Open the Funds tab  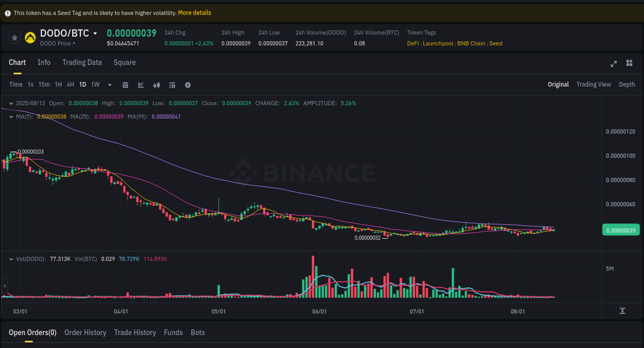pos(173,333)
